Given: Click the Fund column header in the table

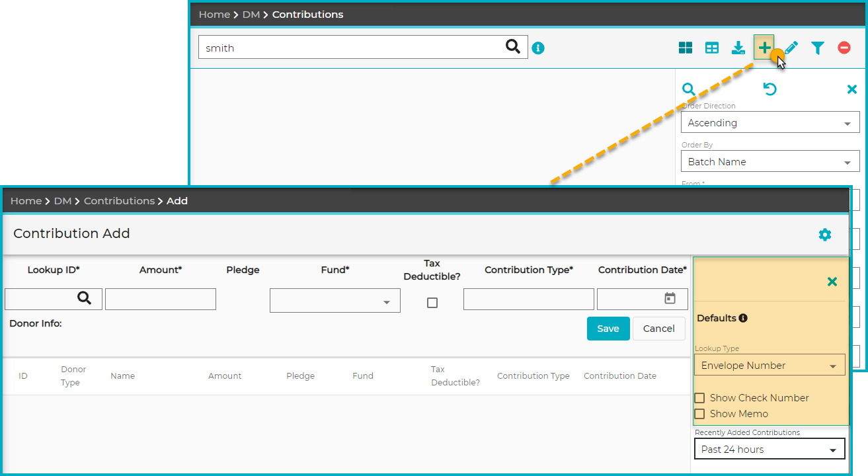Looking at the screenshot, I should point(363,376).
